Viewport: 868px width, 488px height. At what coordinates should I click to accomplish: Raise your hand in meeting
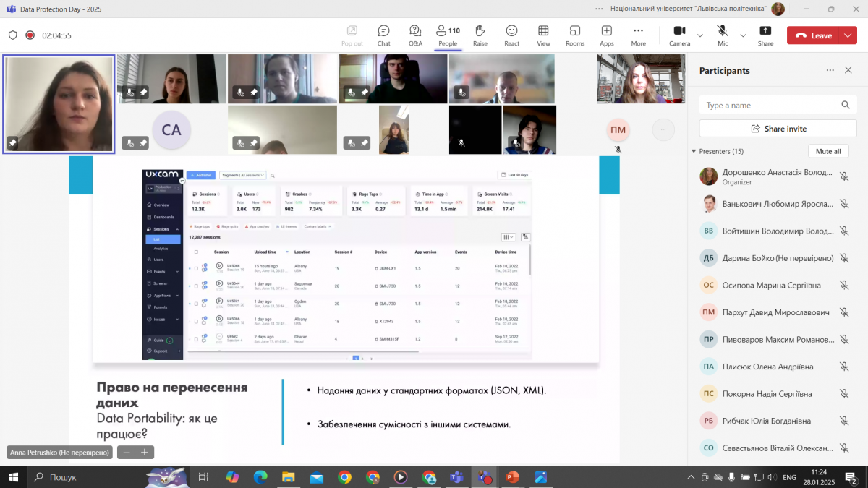(480, 35)
